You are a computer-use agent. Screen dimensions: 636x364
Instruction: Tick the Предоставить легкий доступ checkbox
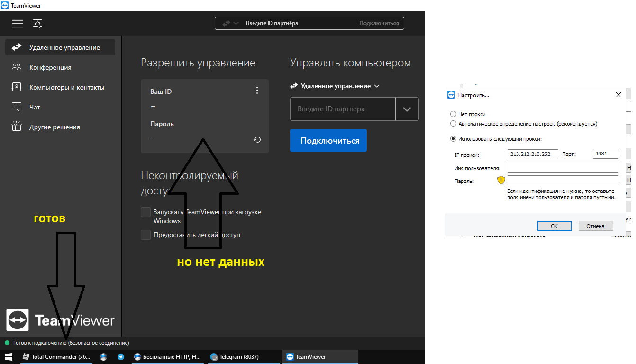pos(145,235)
